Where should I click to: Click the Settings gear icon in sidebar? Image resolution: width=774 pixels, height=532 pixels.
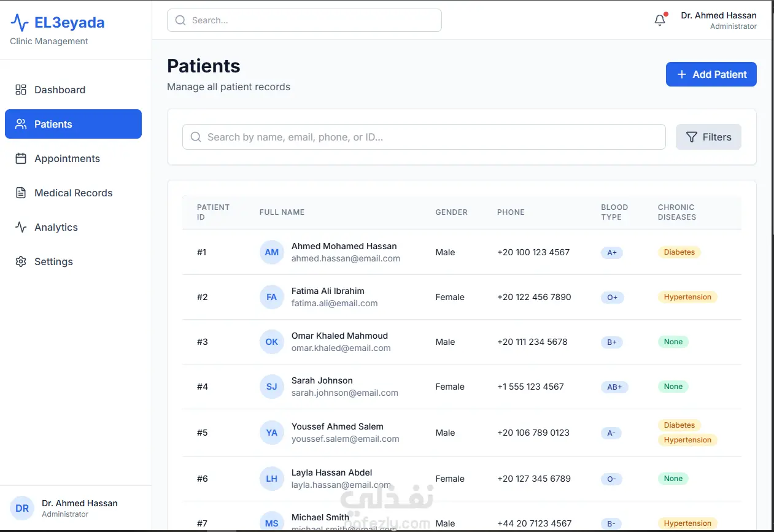pos(21,261)
